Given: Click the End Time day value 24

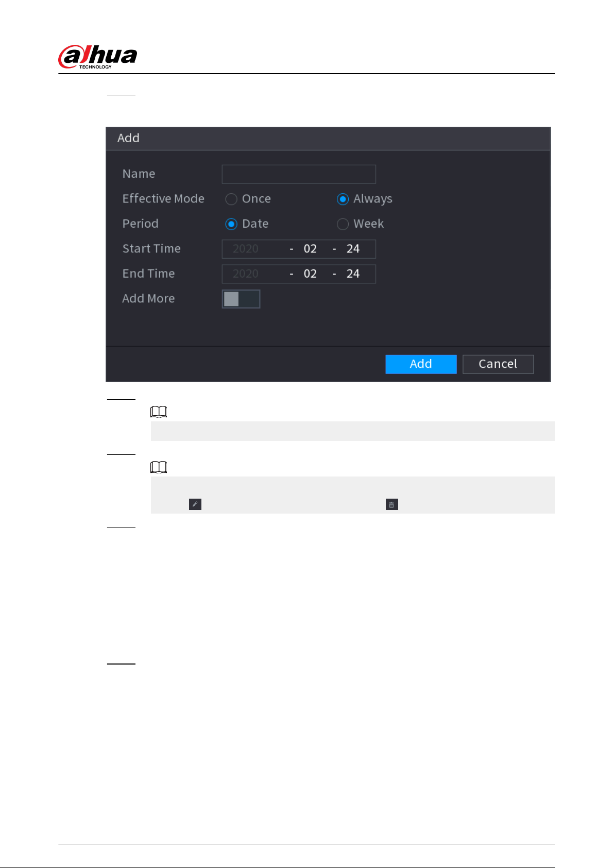Looking at the screenshot, I should 353,274.
